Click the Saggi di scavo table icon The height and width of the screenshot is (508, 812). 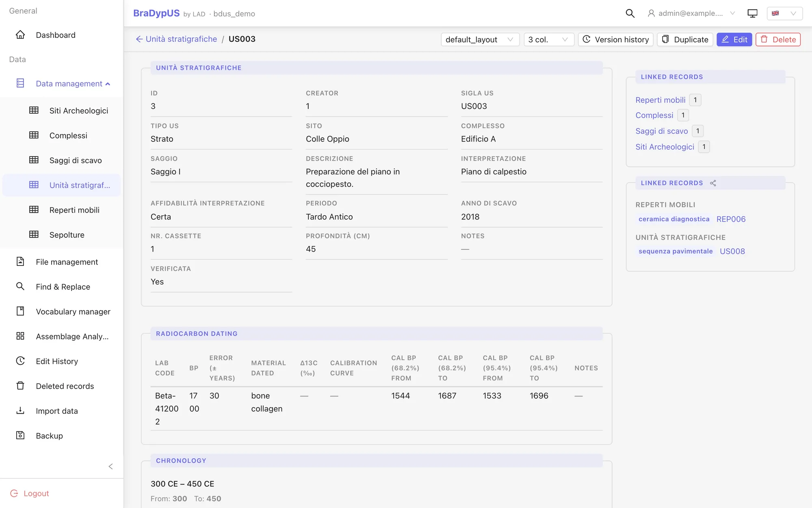click(x=34, y=160)
